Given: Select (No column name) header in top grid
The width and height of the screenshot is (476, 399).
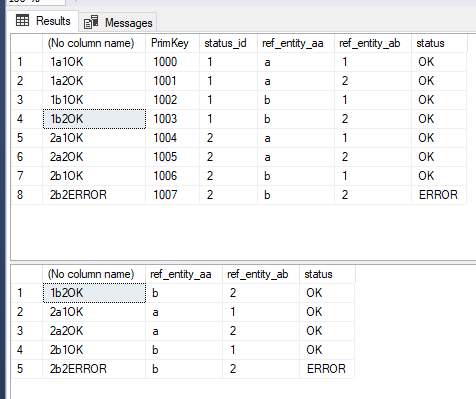Looking at the screenshot, I should pyautogui.click(x=94, y=43).
